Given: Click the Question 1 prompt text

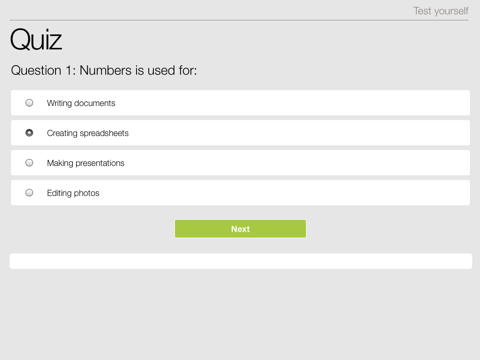Looking at the screenshot, I should tap(104, 70).
